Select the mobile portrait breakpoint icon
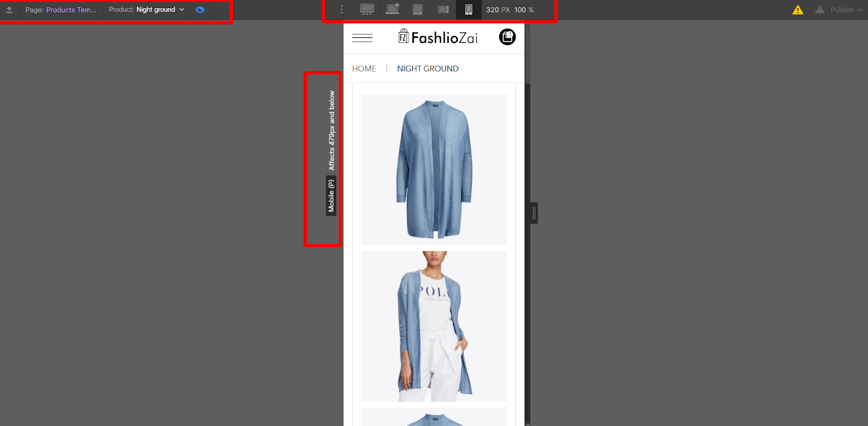 coord(469,9)
